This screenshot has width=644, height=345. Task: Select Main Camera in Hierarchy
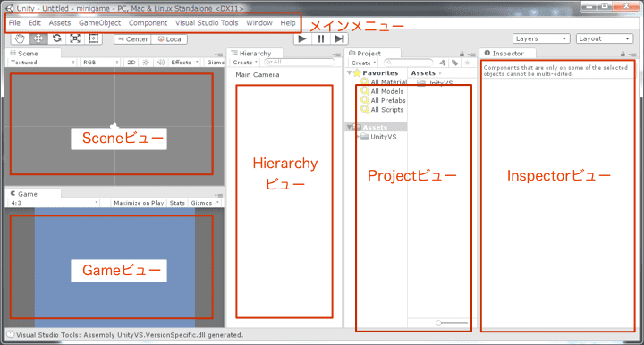[x=258, y=75]
